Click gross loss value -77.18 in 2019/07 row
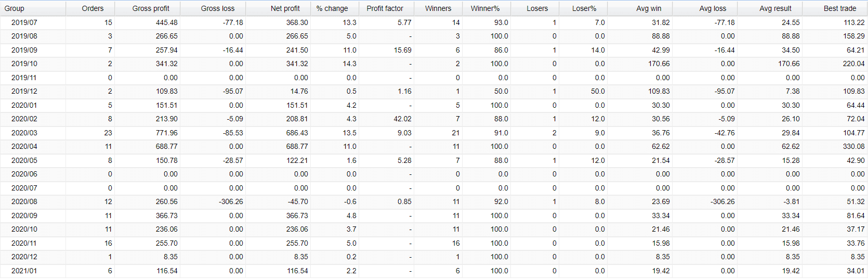Image resolution: width=868 pixels, height=279 pixels. 233,22
